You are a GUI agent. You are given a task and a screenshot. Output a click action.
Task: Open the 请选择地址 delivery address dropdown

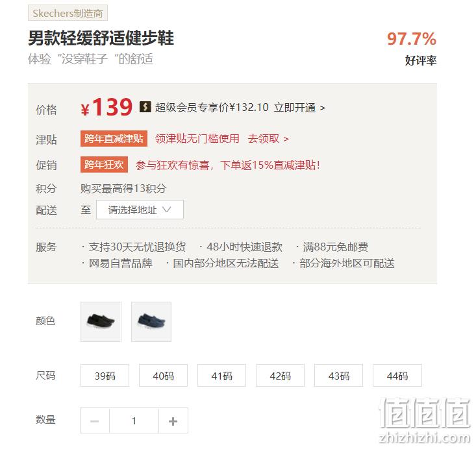[x=140, y=210]
